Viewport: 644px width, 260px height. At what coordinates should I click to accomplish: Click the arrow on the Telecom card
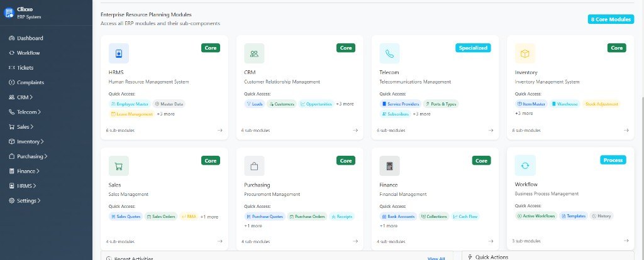point(491,131)
